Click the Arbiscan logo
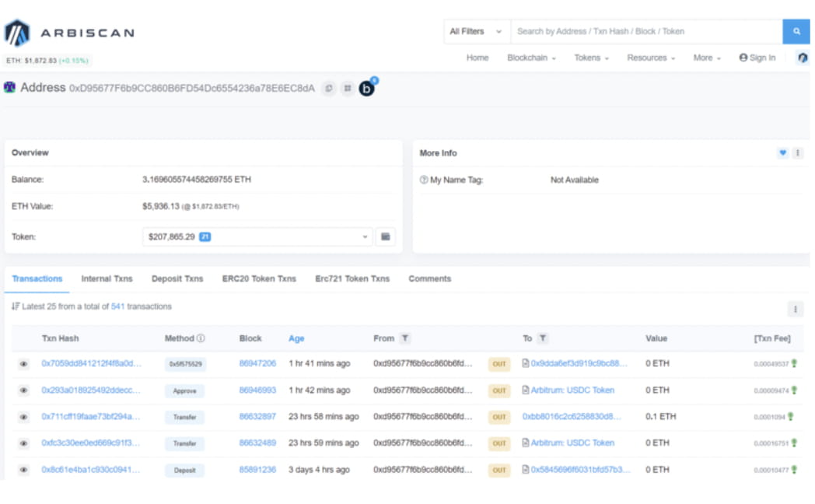The image size is (815, 504). 70,33
